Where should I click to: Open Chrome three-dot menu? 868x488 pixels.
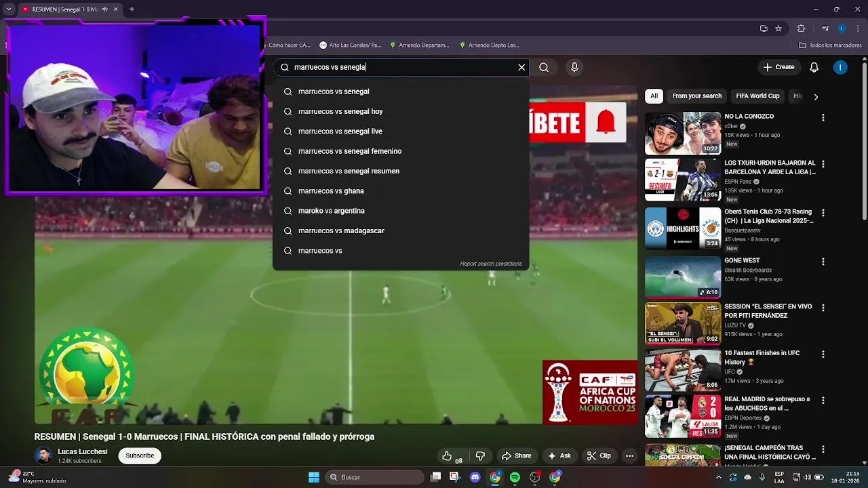point(859,28)
